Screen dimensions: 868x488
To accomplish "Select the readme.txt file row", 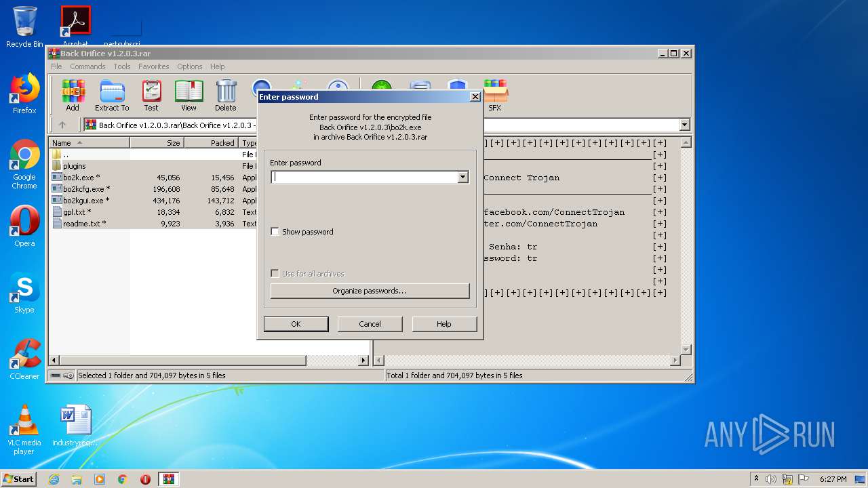I will pyautogui.click(x=153, y=224).
